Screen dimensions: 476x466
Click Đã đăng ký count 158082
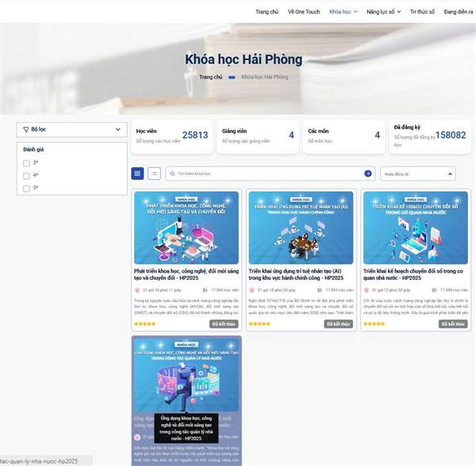451,135
